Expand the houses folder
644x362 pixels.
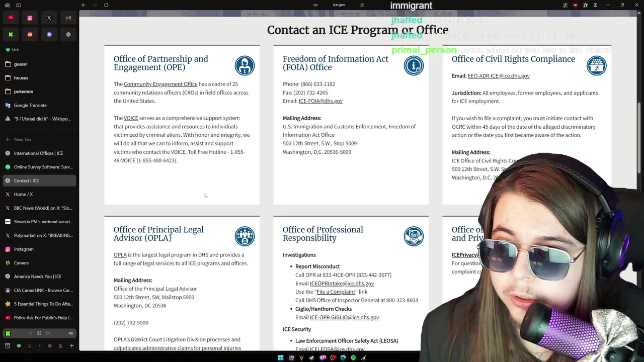tap(39, 78)
